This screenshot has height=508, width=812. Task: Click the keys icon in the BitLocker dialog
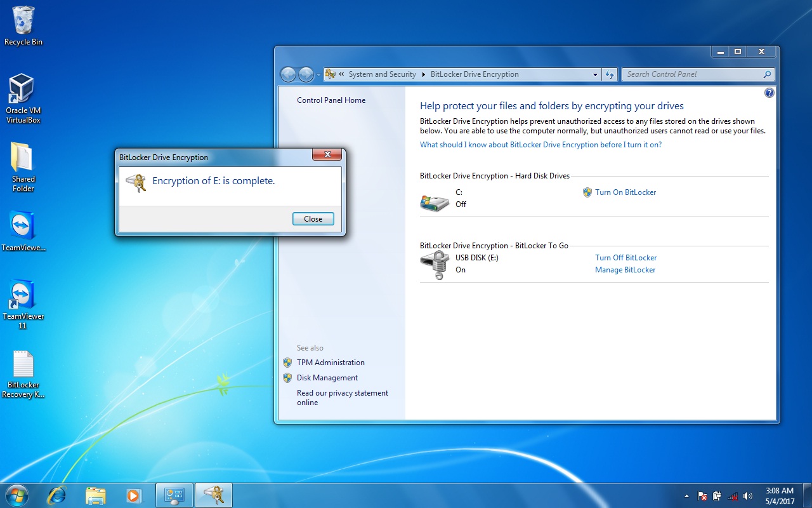click(x=136, y=182)
